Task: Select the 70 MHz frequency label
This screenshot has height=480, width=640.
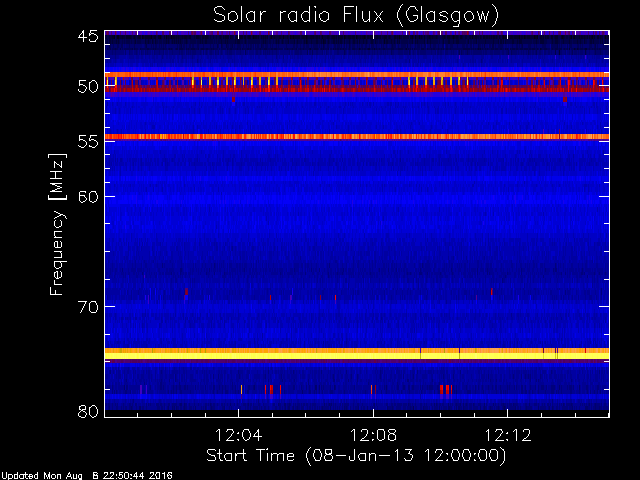Action: click(88, 307)
